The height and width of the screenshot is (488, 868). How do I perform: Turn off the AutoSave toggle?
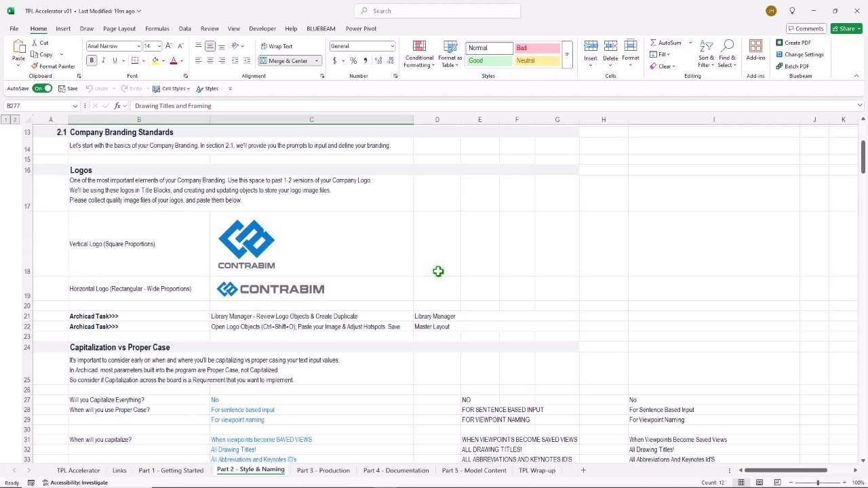(x=43, y=89)
